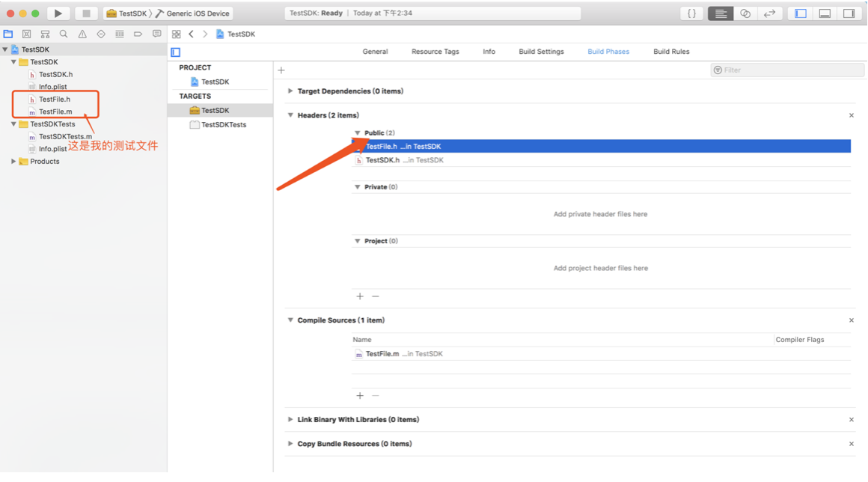This screenshot has height=482, width=868.
Task: Run the project with the Play button
Action: (58, 13)
